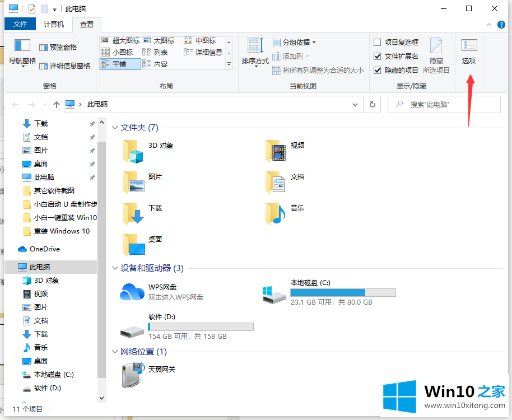Uncheck the 隐藏的项目 checkbox
The width and height of the screenshot is (512, 420).
click(x=377, y=70)
